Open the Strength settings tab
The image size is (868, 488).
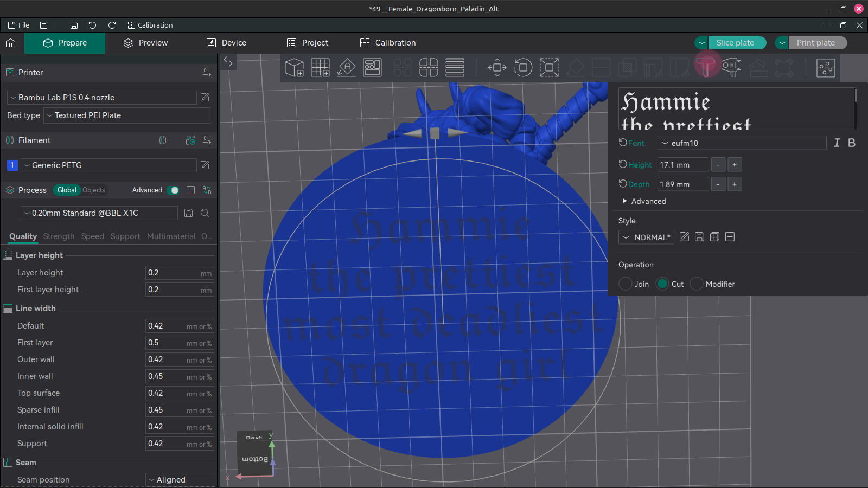coord(59,236)
